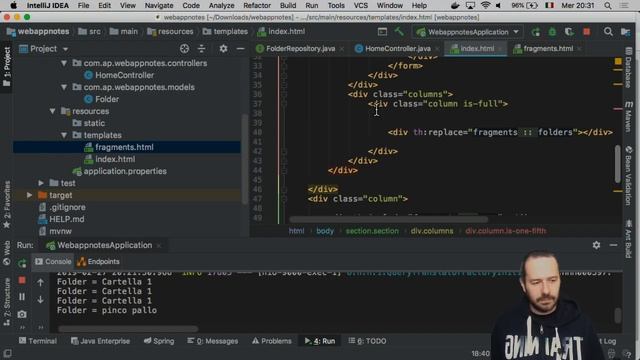Collapse all in Project panel
The height and width of the screenshot is (360, 640).
[202, 49]
